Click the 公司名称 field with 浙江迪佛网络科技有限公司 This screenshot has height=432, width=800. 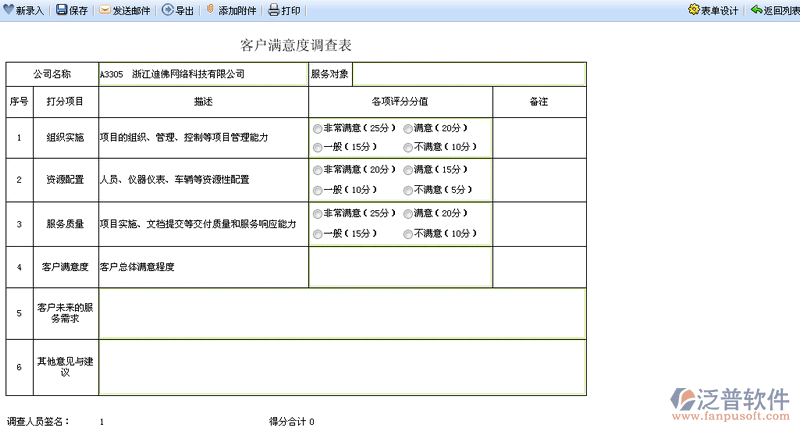click(x=202, y=75)
